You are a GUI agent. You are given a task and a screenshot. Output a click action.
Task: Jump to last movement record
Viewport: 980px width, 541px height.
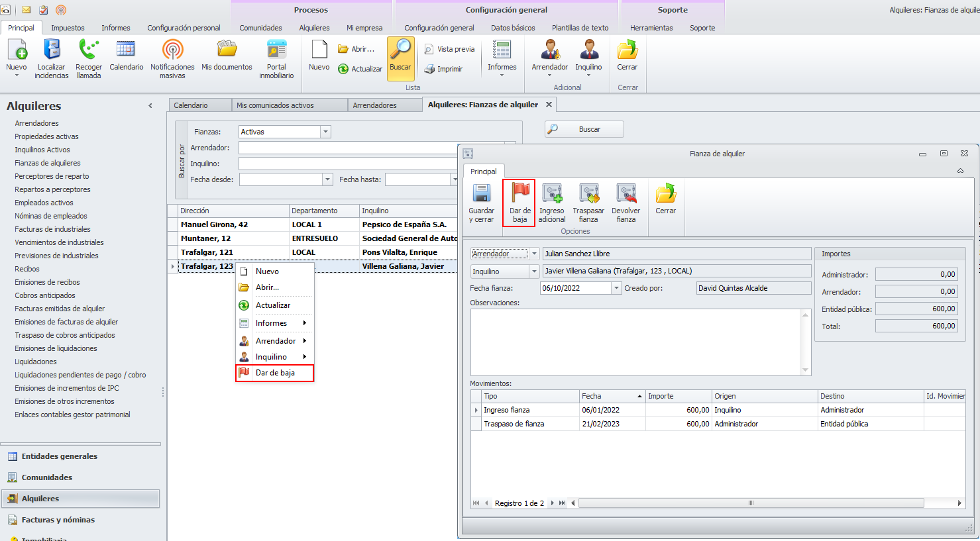tap(563, 503)
